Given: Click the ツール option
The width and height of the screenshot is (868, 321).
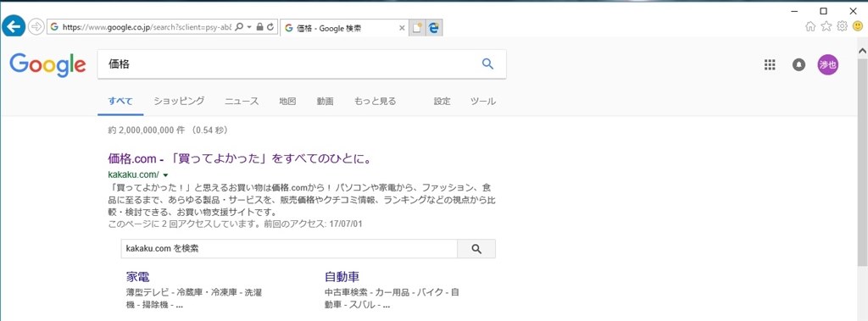Looking at the screenshot, I should pyautogui.click(x=482, y=102).
